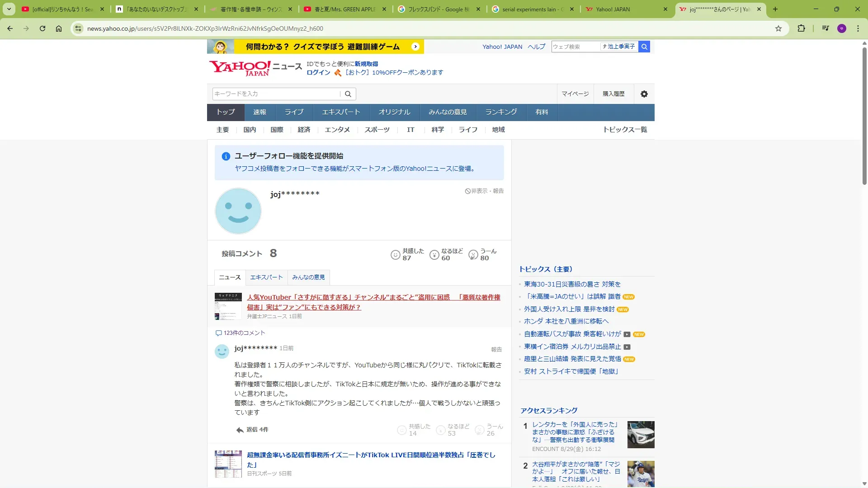Click the settings gear icon beside 購入履歴
The height and width of the screenshot is (488, 868).
644,94
